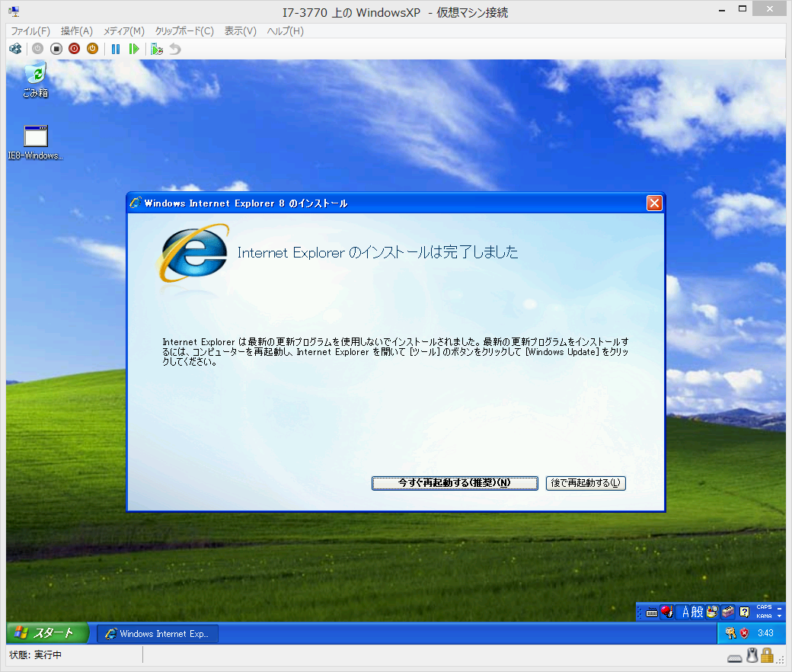This screenshot has height=672, width=792.
Task: Click the VM connection window title icon
Action: 14,11
